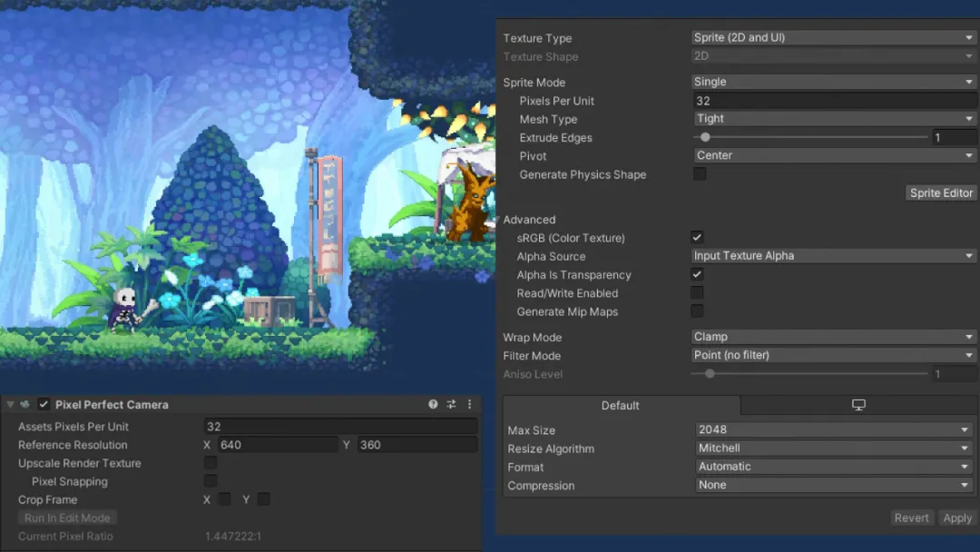Open the Sprite Mode dropdown
980x552 pixels.
tap(832, 81)
